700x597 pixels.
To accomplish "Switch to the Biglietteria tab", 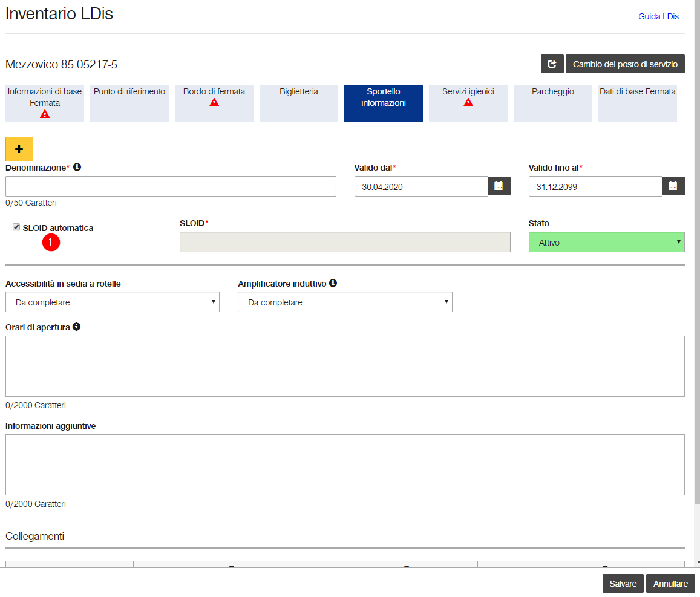I will point(299,103).
